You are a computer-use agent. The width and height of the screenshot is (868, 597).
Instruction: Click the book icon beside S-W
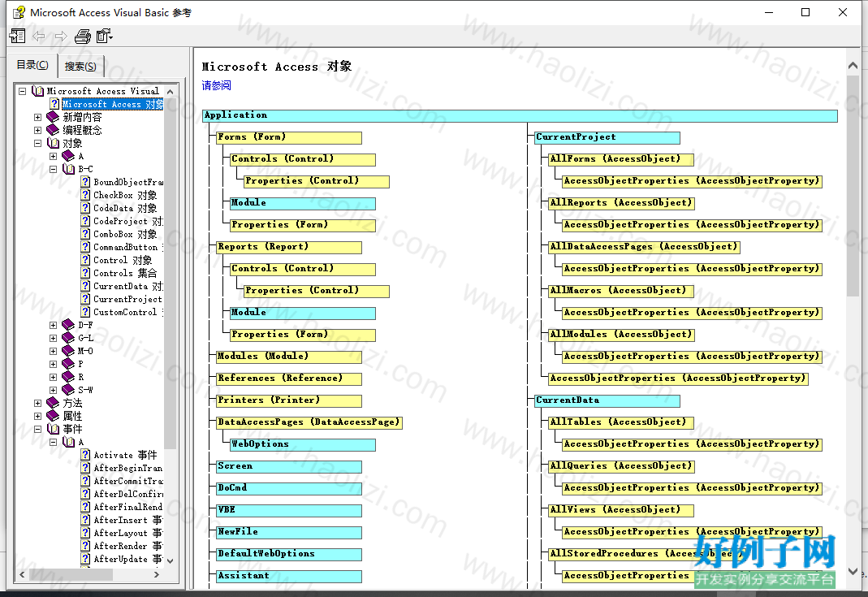[68, 390]
